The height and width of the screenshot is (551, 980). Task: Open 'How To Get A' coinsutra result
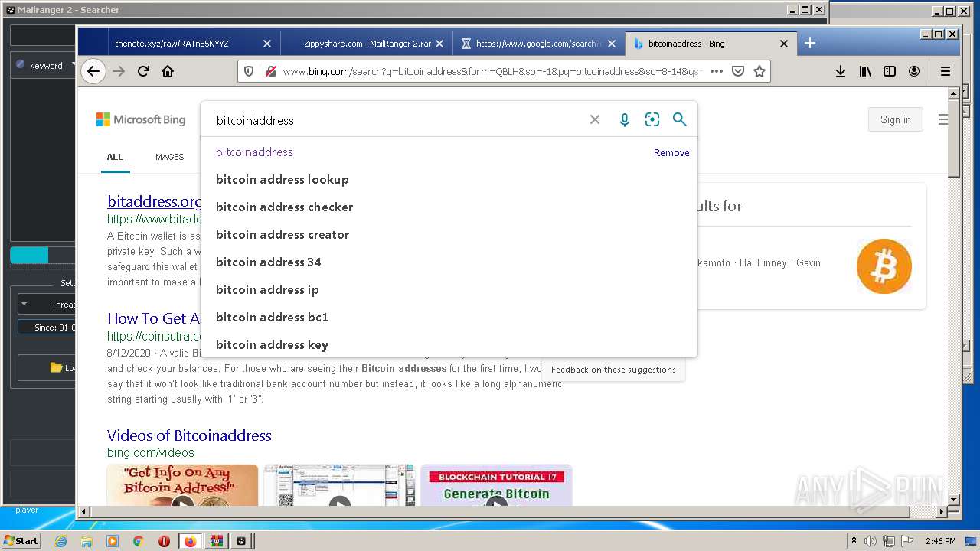pos(153,318)
